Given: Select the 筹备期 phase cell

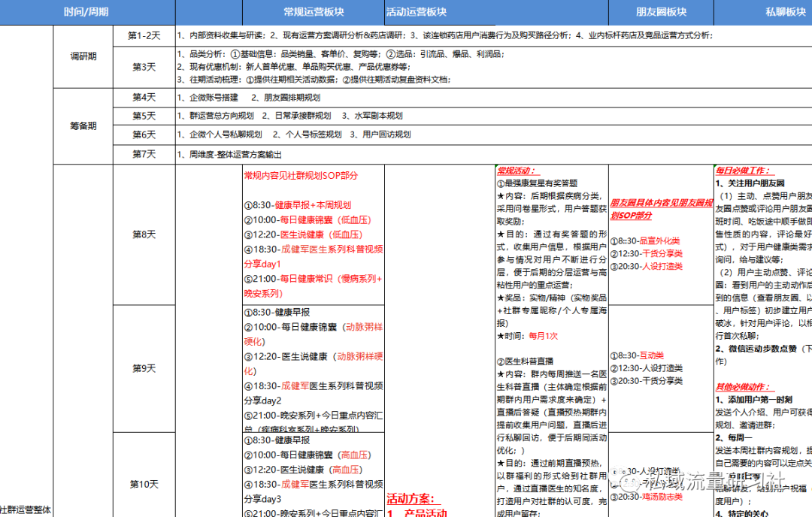Looking at the screenshot, I should [83, 125].
